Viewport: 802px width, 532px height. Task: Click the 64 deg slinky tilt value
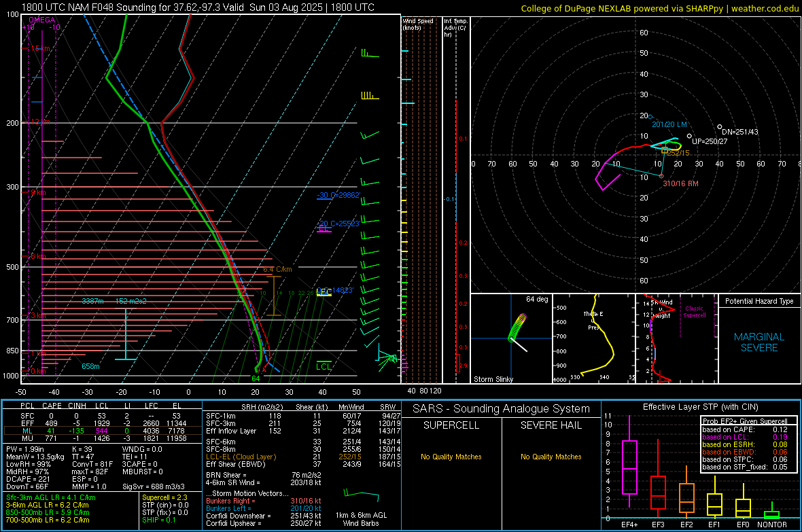tap(537, 299)
